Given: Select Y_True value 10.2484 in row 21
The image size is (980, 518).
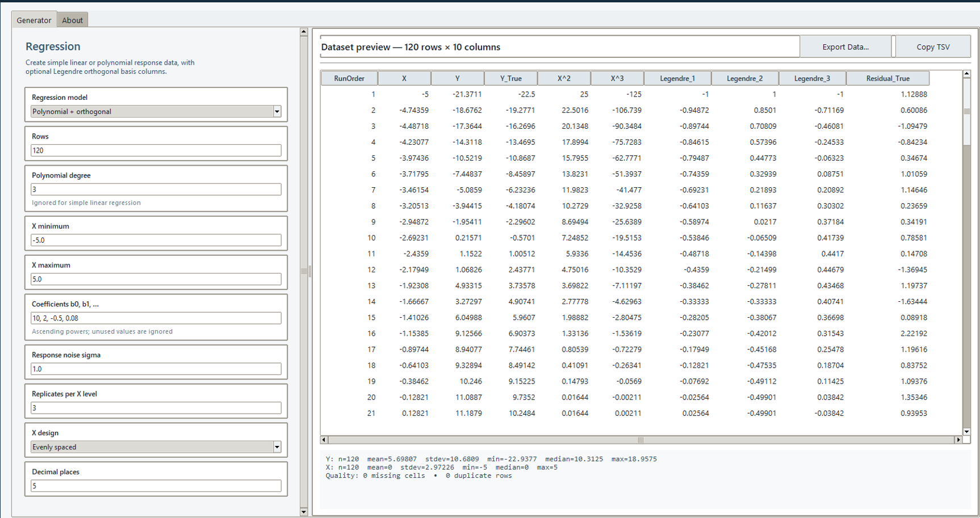Looking at the screenshot, I should point(522,413).
